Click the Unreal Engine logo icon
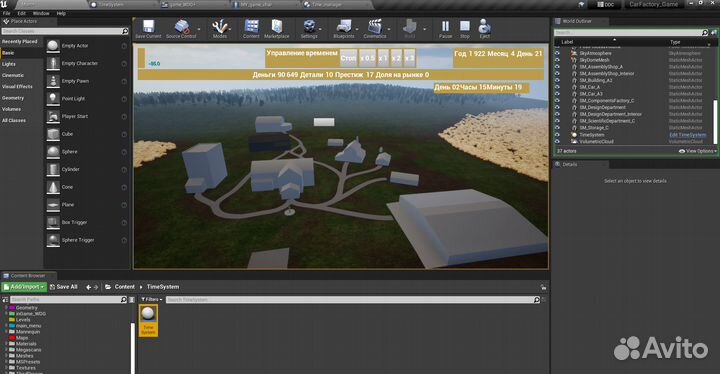The image size is (720, 374). (4, 4)
